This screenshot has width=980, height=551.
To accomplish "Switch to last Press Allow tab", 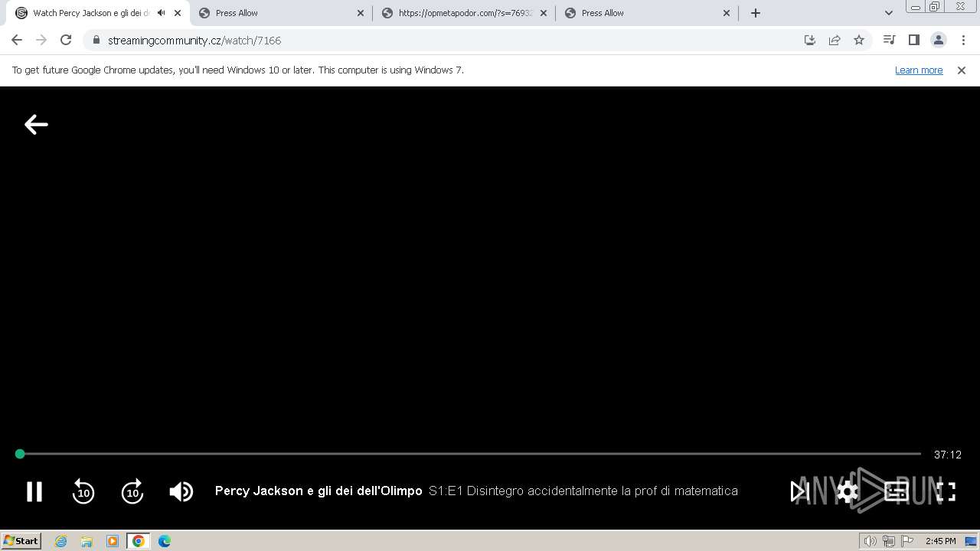I will [647, 13].
